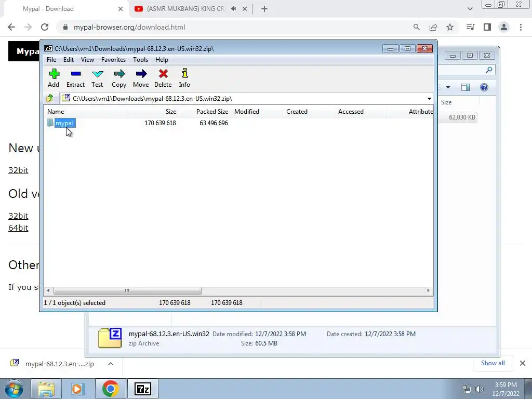Go up one folder level in 7-Zip
Image resolution: width=532 pixels, height=399 pixels.
pos(50,98)
